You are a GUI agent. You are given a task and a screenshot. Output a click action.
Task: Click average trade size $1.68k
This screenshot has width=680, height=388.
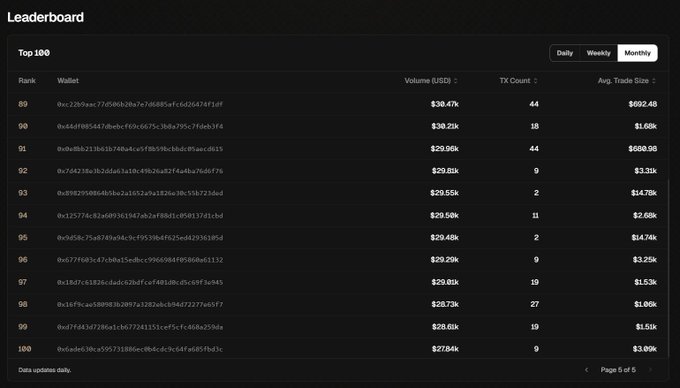pyautogui.click(x=646, y=126)
